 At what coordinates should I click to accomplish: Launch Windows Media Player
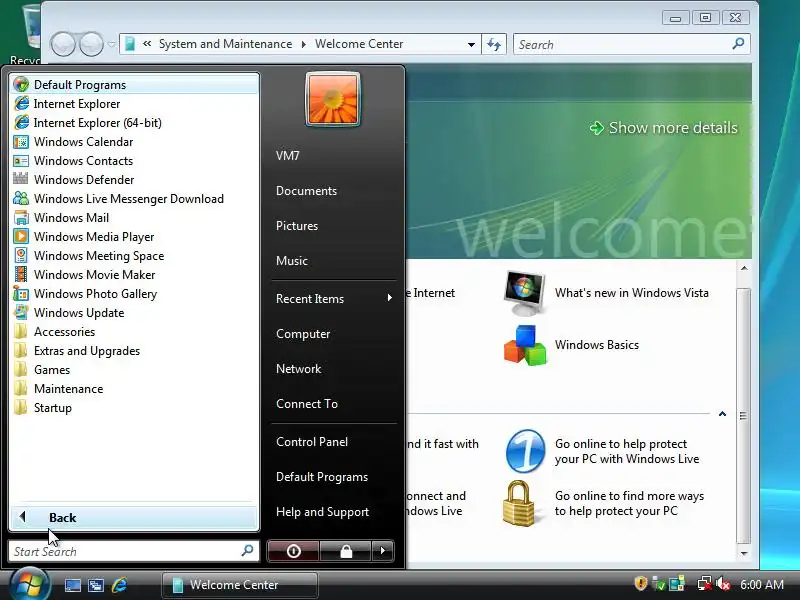pos(135,237)
